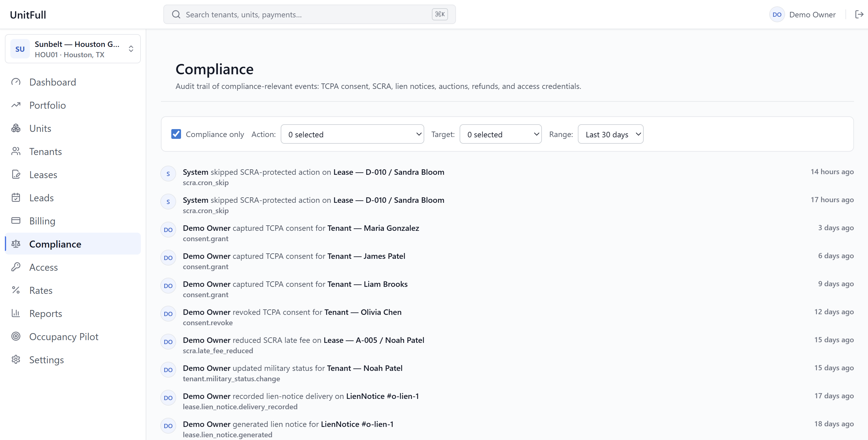This screenshot has width=868, height=440.
Task: Click the Dashboard gauge icon
Action: [16, 82]
